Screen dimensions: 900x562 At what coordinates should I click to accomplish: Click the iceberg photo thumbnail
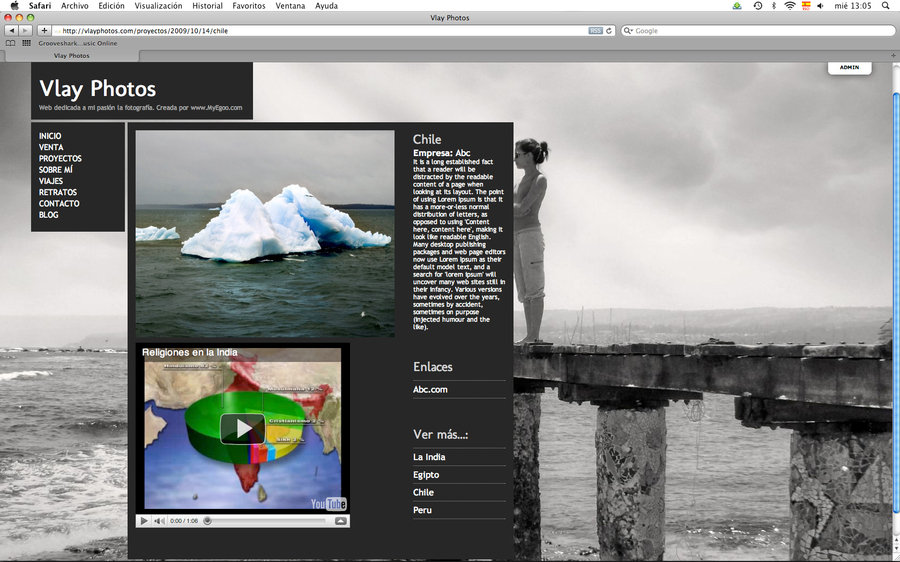[x=265, y=233]
